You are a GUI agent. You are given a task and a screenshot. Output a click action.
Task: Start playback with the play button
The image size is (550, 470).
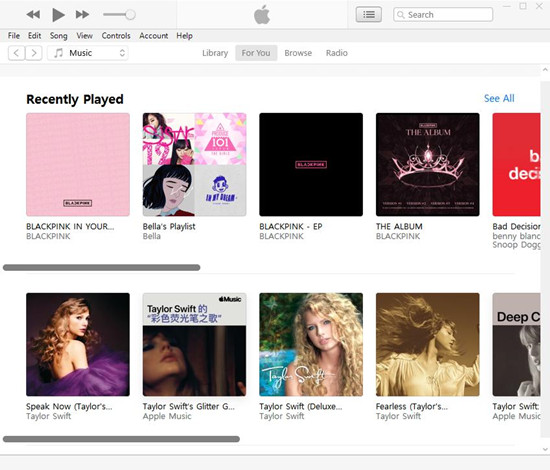(58, 15)
